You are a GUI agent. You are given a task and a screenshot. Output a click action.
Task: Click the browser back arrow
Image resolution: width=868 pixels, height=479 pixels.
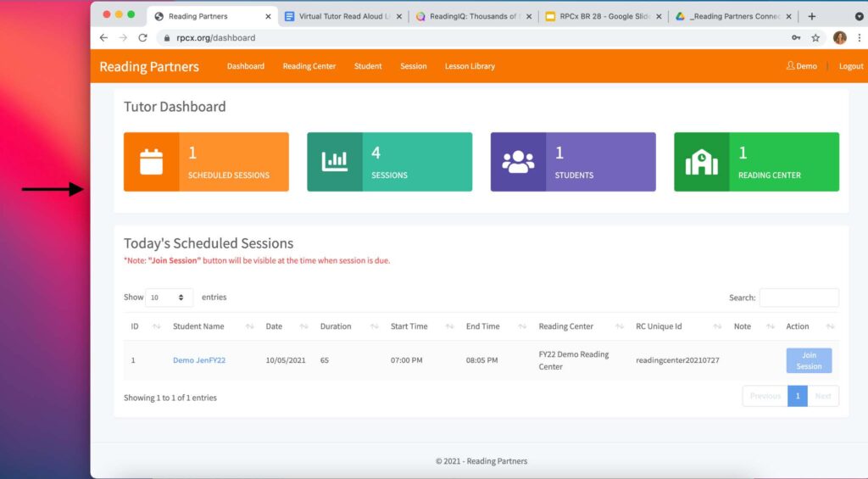[103, 37]
